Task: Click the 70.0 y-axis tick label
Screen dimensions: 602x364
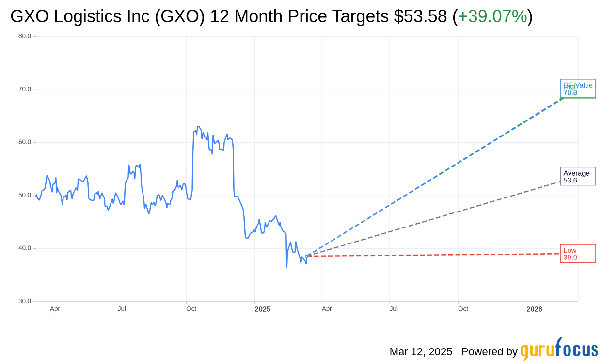Action: (x=25, y=89)
